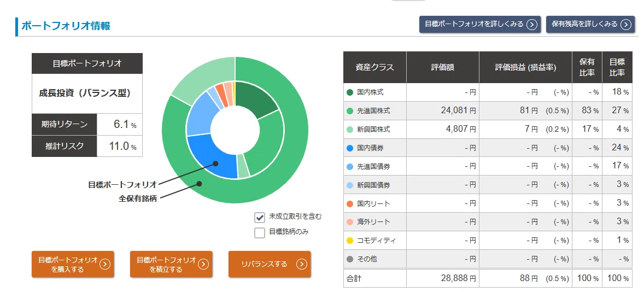Click 合計 row label
The image size is (644, 292).
pos(354,278)
